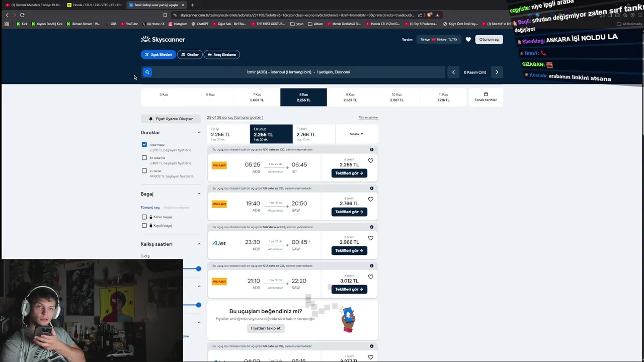Viewport: 644px width, 362px height.
Task: Open the Kick bookmark
Action: [22, 24]
